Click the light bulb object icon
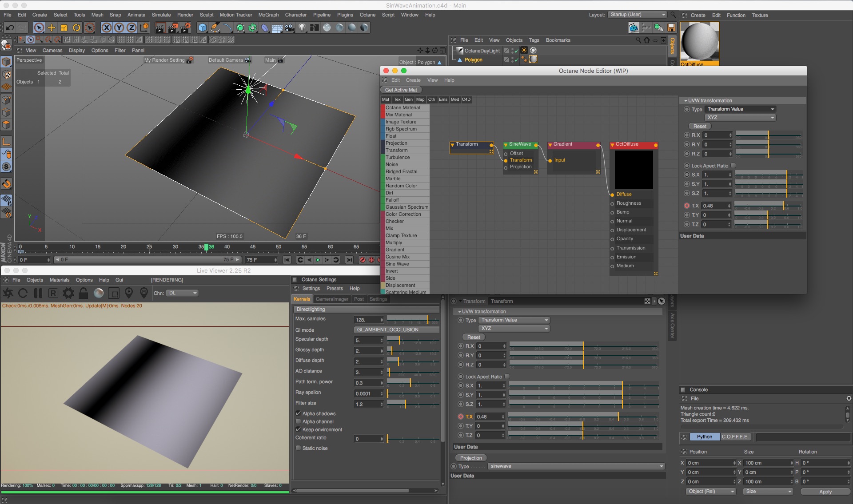The width and height of the screenshot is (853, 504). 303,28
